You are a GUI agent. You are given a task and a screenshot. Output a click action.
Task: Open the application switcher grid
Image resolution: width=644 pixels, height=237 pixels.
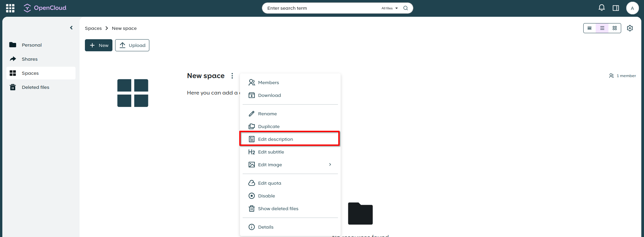pos(10,8)
